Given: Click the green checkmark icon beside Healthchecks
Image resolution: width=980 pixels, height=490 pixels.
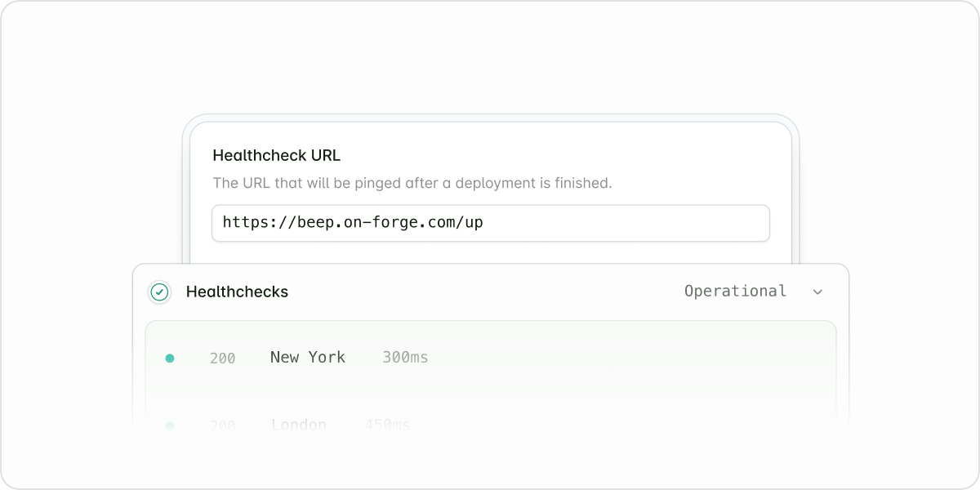Looking at the screenshot, I should [x=160, y=292].
